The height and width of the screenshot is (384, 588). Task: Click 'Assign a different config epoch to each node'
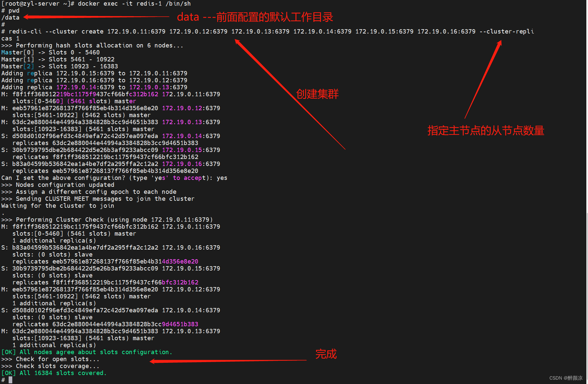89,192
